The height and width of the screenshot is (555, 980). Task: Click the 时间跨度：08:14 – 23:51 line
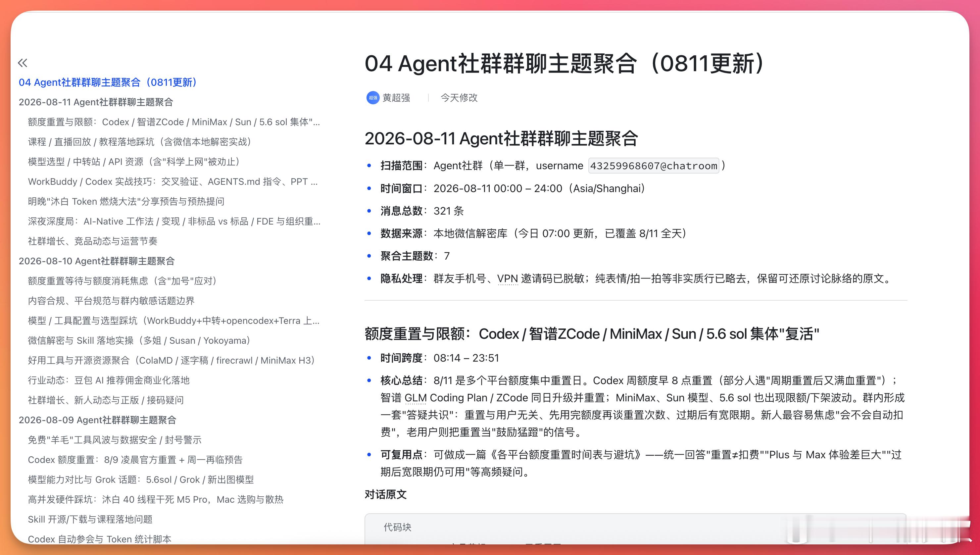[x=440, y=358]
